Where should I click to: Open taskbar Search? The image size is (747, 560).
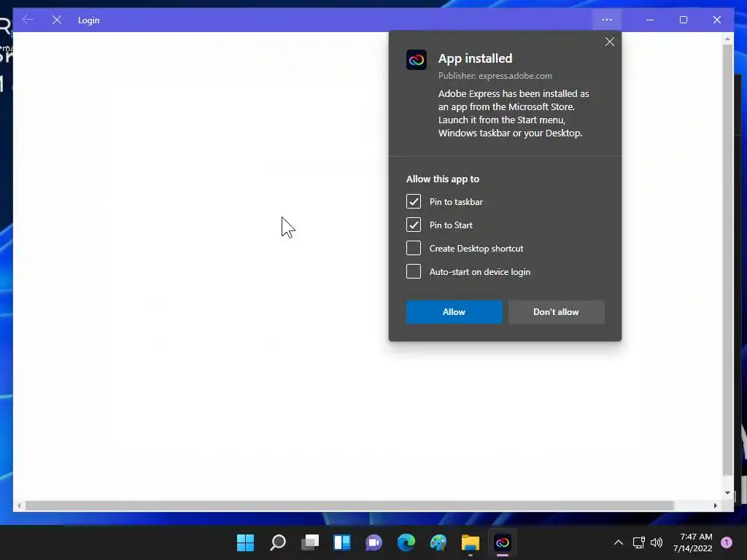(278, 542)
